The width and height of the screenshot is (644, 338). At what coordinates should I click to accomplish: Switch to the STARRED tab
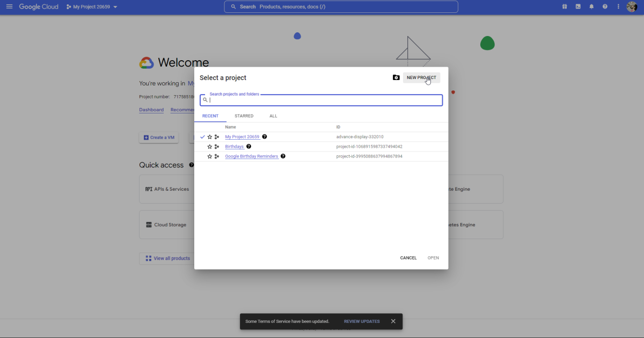[244, 116]
